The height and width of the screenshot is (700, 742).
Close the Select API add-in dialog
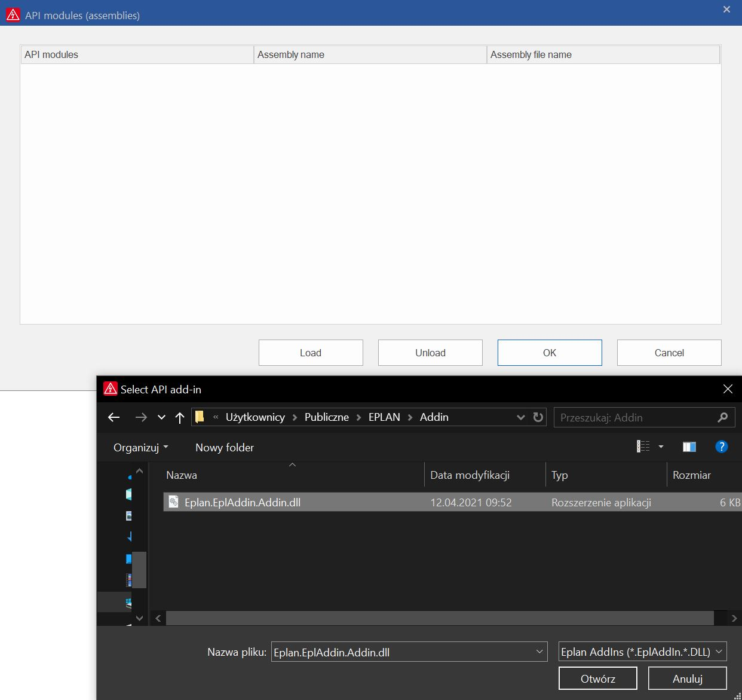click(x=728, y=389)
